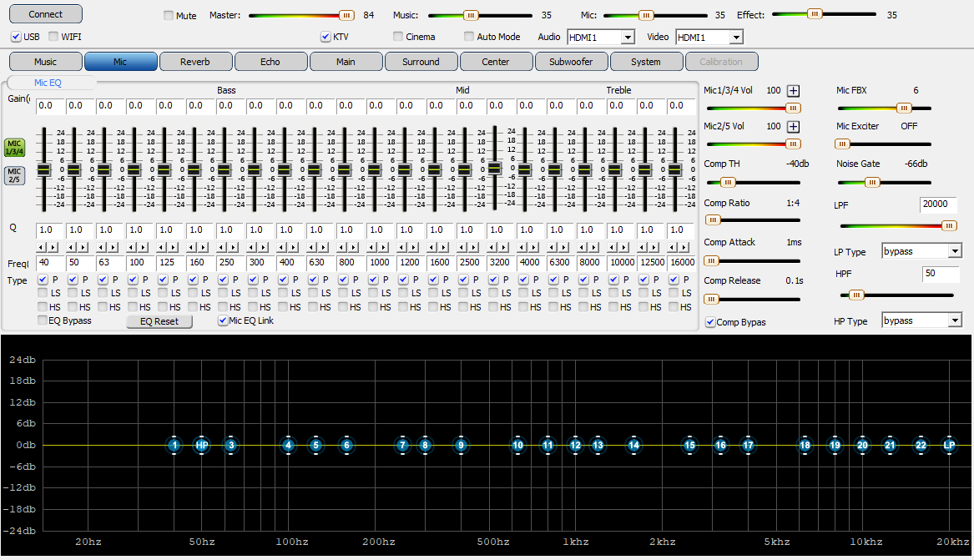
Task: Click the Master volume slider handle
Action: (x=346, y=15)
